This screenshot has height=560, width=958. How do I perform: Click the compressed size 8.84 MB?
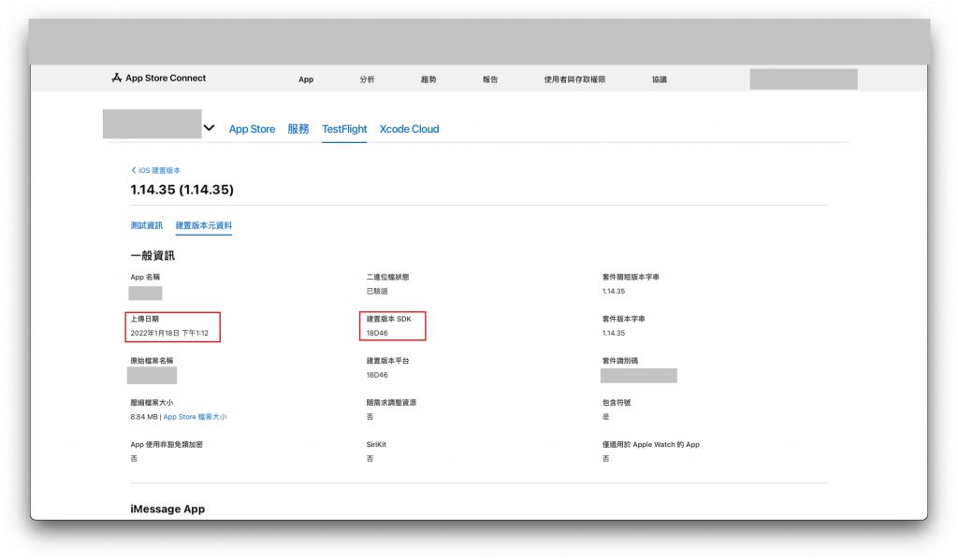click(x=144, y=416)
